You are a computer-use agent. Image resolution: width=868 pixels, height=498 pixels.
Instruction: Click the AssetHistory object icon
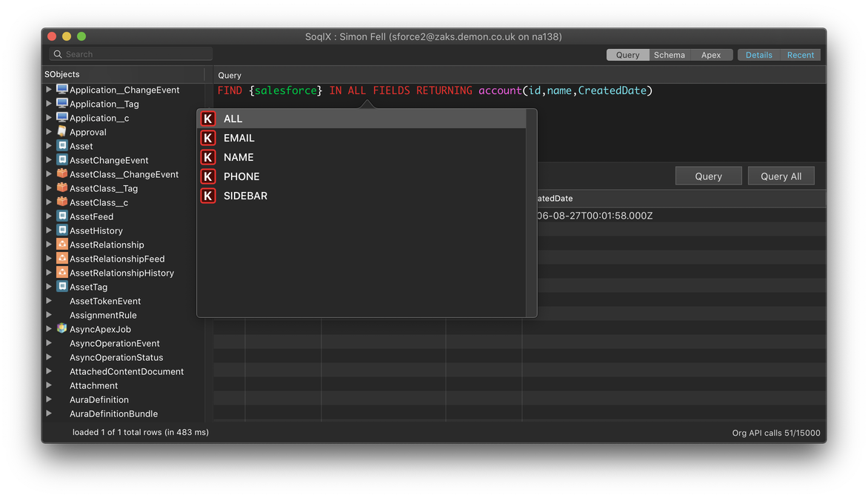pyautogui.click(x=62, y=230)
